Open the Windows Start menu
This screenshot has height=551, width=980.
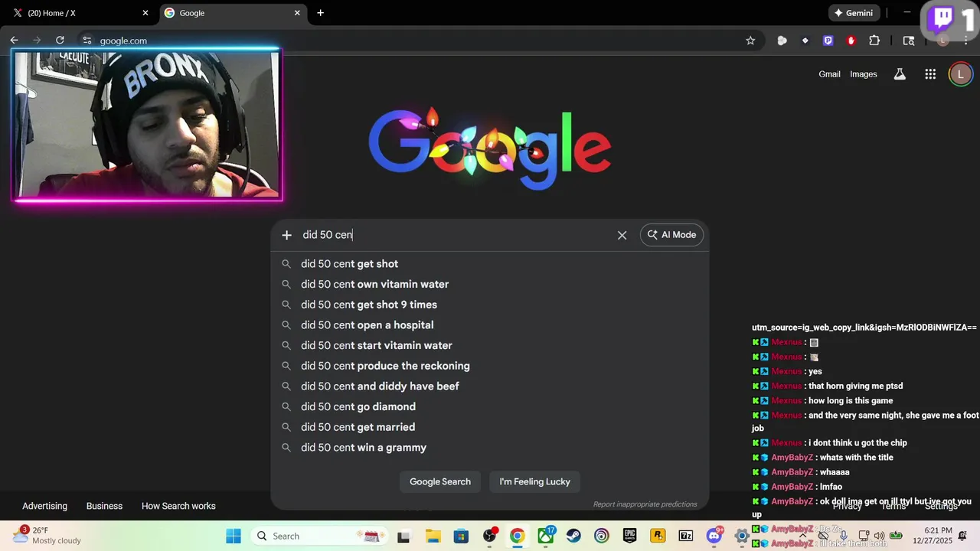pyautogui.click(x=234, y=536)
